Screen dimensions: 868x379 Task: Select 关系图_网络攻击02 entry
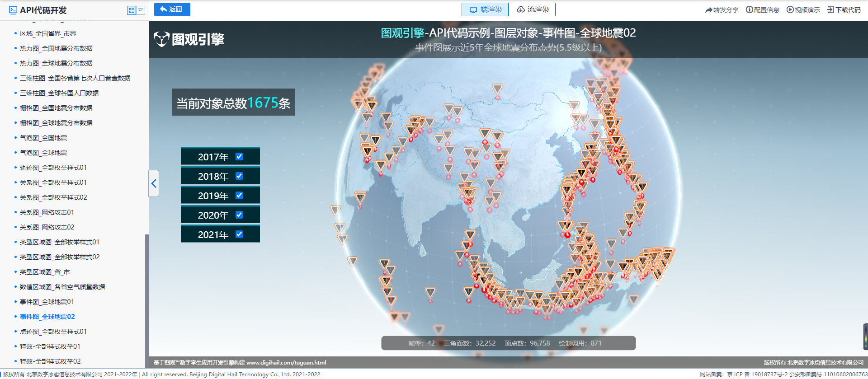[x=47, y=227]
